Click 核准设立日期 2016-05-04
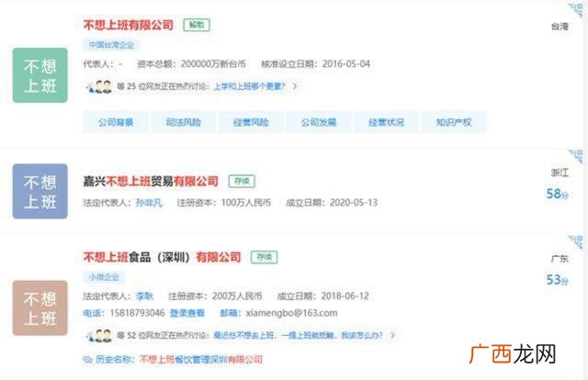Viewport: 588px width, 380px height. [x=316, y=64]
